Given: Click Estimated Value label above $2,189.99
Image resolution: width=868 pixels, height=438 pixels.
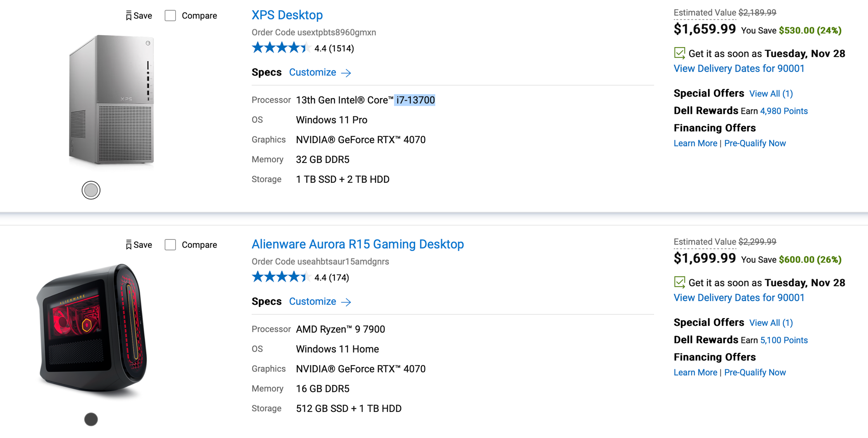Looking at the screenshot, I should 705,13.
